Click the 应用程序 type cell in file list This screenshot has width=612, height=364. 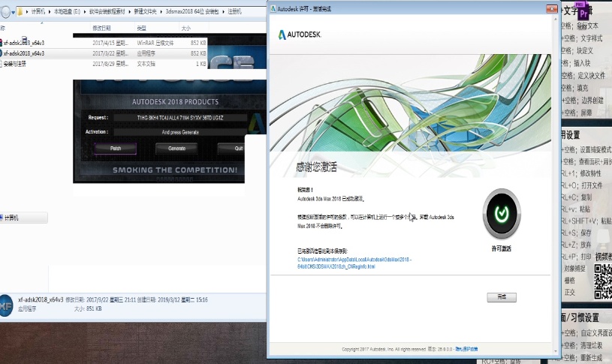click(x=146, y=53)
